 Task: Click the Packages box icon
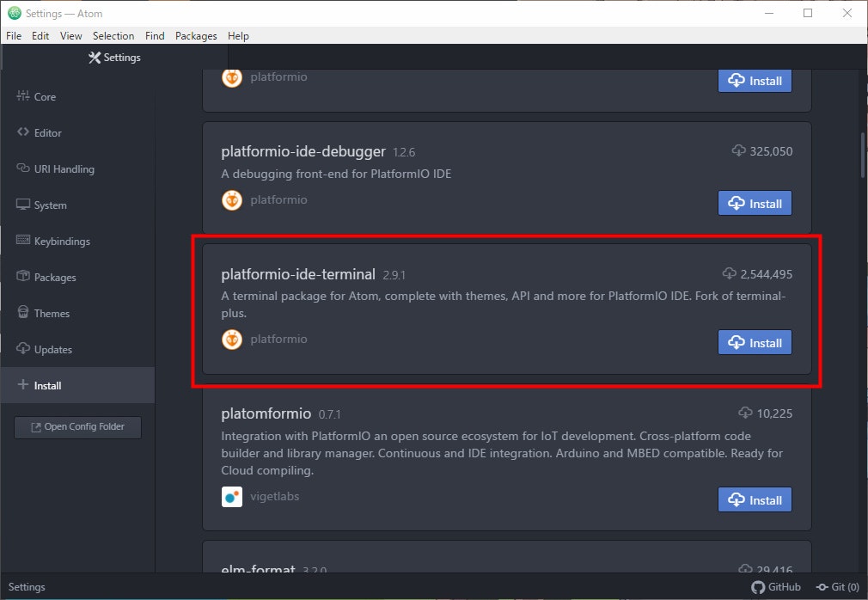[22, 276]
